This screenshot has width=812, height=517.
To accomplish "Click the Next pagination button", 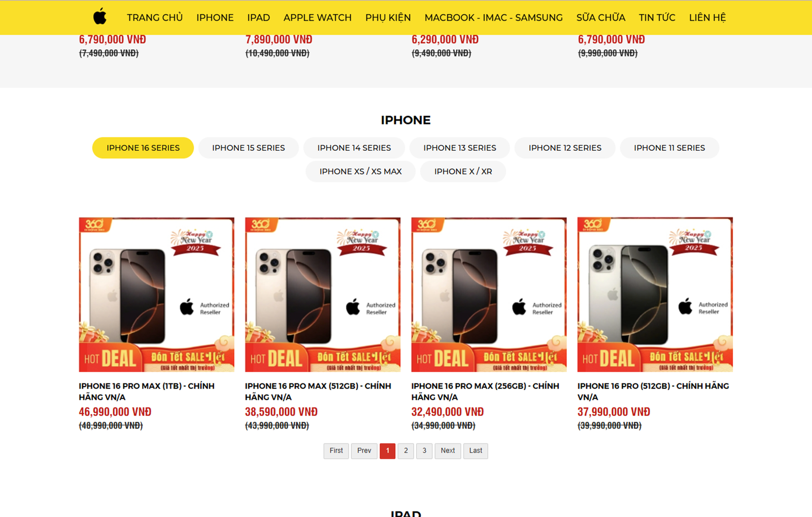I will (448, 451).
